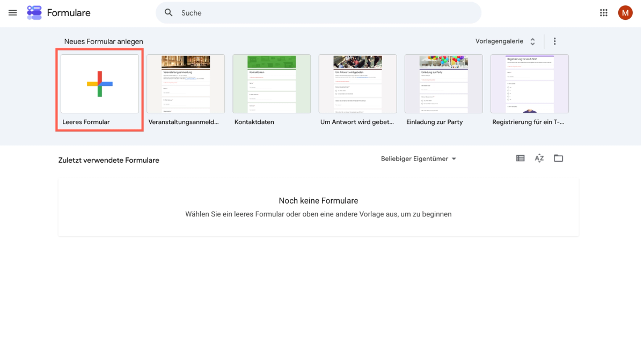
Task: Click the Einladung zur Party label
Action: pyautogui.click(x=435, y=122)
